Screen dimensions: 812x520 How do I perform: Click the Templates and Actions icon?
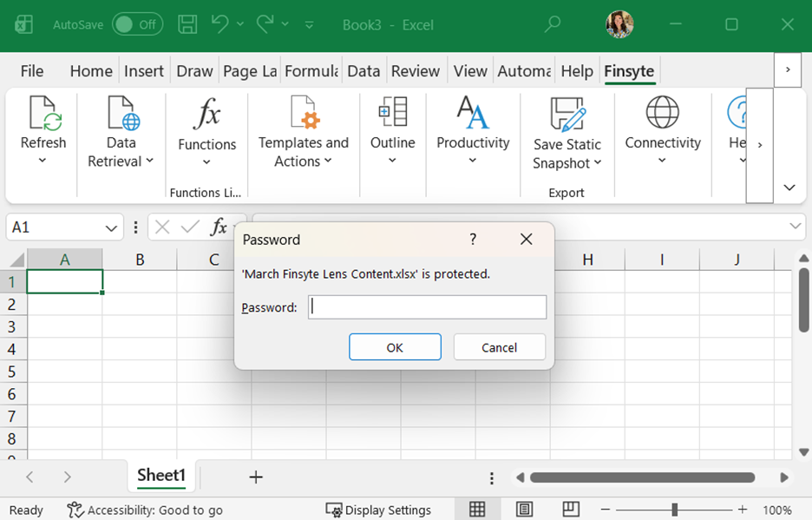pos(304,115)
